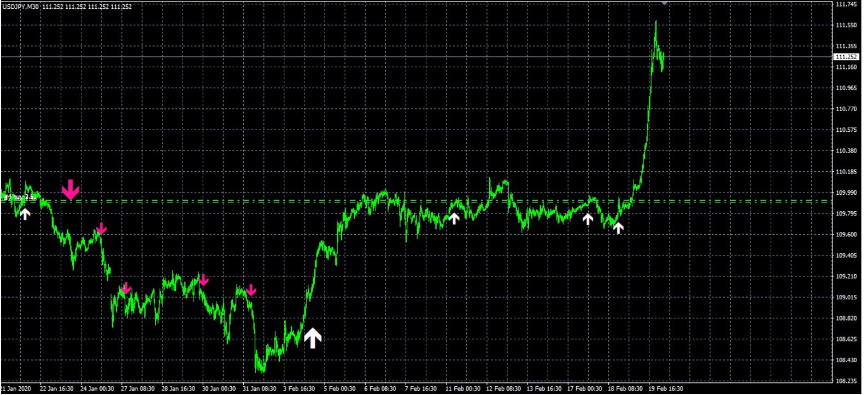Click the USDJPY,M30 chart title
This screenshot has height=395, width=868.
pyautogui.click(x=20, y=7)
